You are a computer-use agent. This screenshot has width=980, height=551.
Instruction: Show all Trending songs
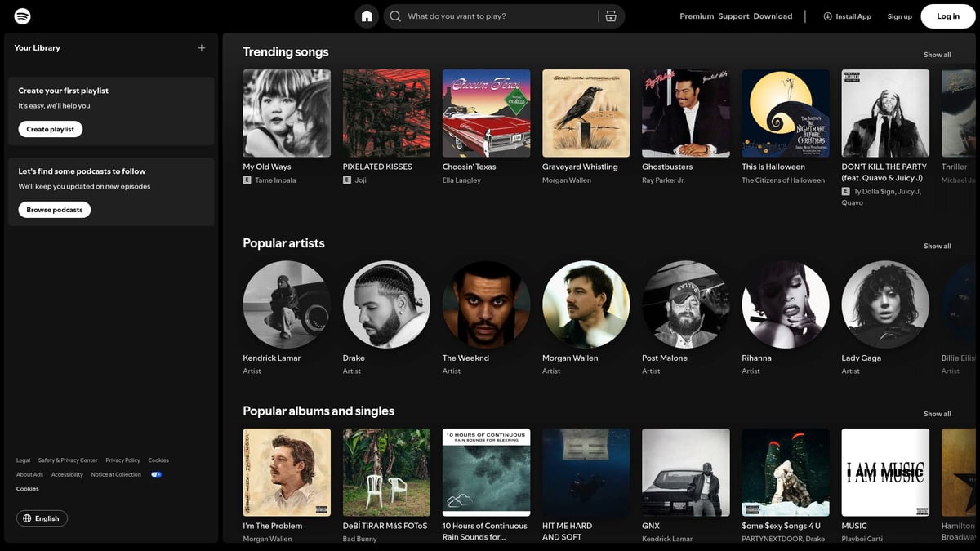tap(937, 54)
